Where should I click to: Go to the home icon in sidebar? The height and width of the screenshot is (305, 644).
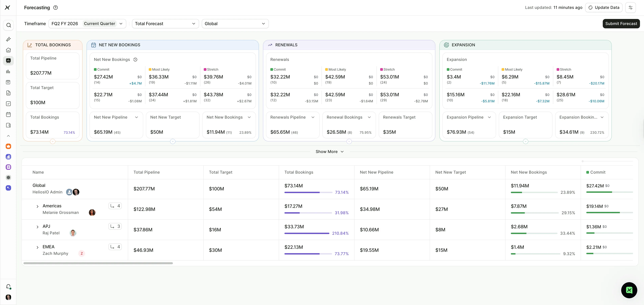(x=9, y=50)
